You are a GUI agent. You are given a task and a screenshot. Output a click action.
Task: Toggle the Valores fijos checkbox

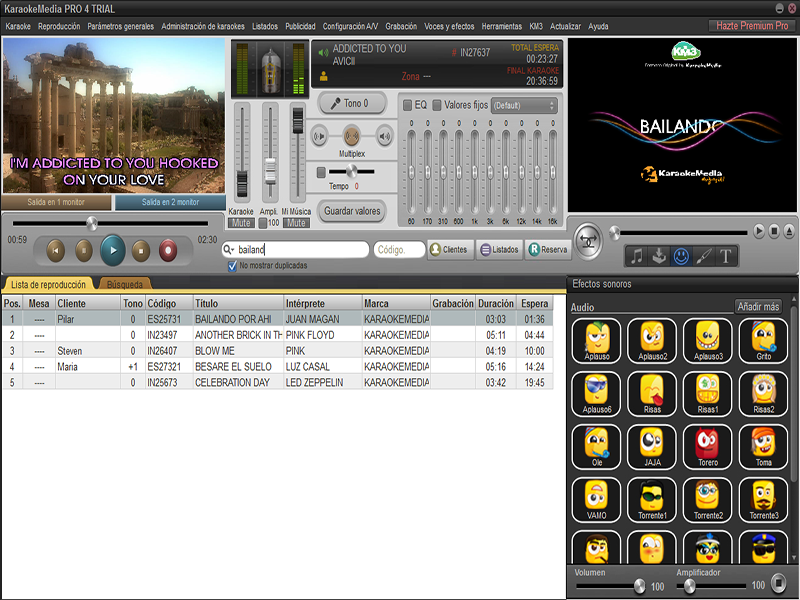[437, 105]
